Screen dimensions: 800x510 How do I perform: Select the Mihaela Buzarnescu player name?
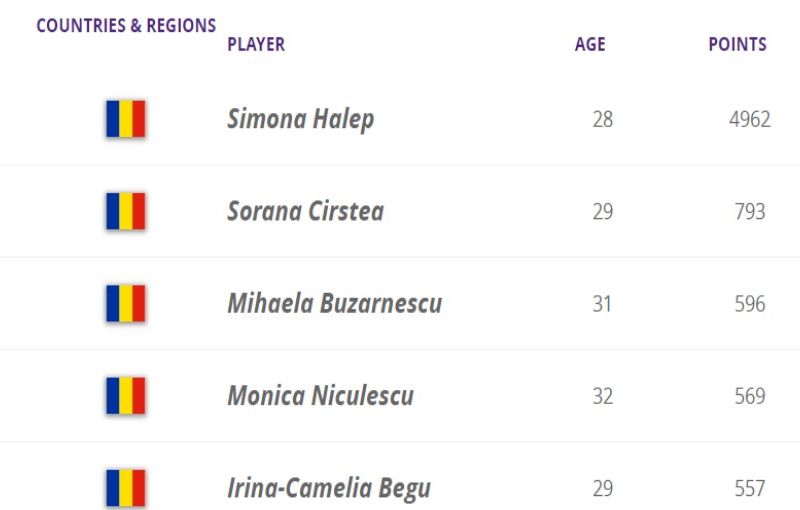point(334,303)
